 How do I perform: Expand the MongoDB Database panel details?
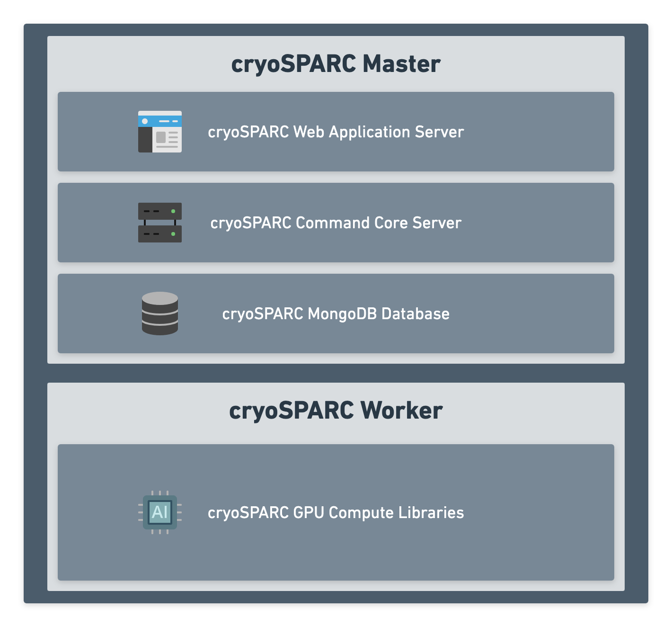point(336,313)
